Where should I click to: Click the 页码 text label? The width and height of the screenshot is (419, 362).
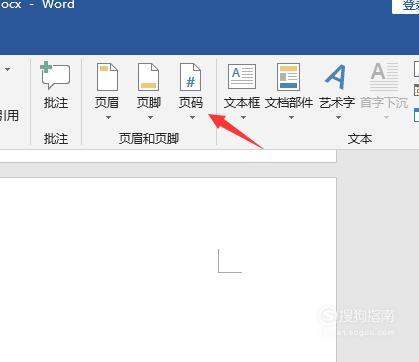pyautogui.click(x=191, y=103)
